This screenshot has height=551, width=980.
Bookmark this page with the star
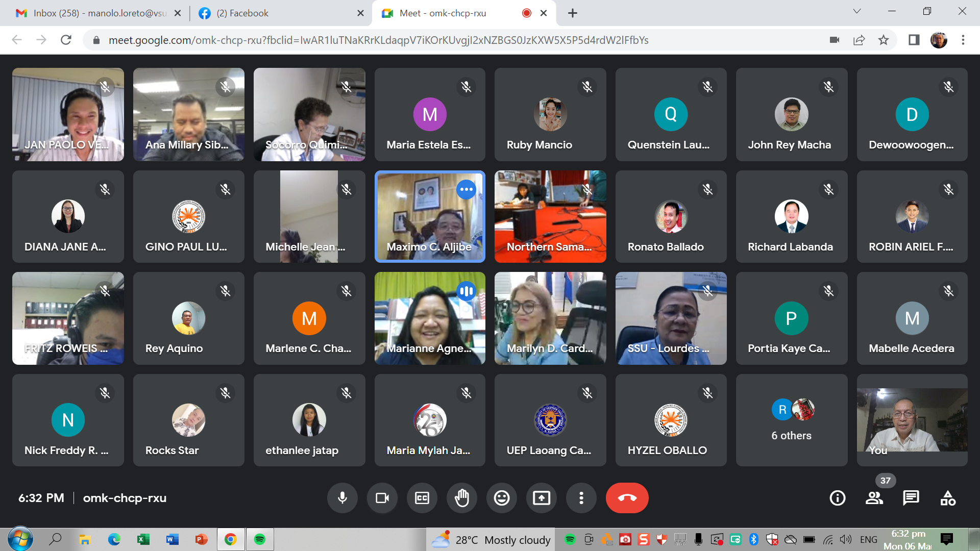884,40
